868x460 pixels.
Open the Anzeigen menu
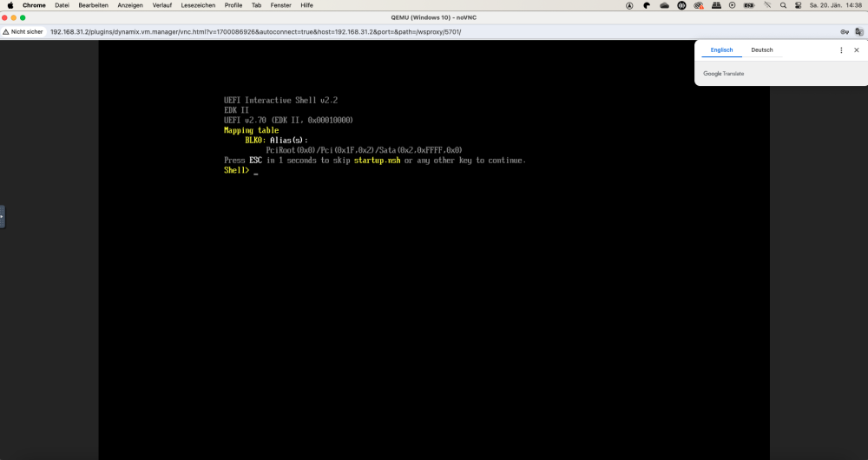tap(130, 5)
